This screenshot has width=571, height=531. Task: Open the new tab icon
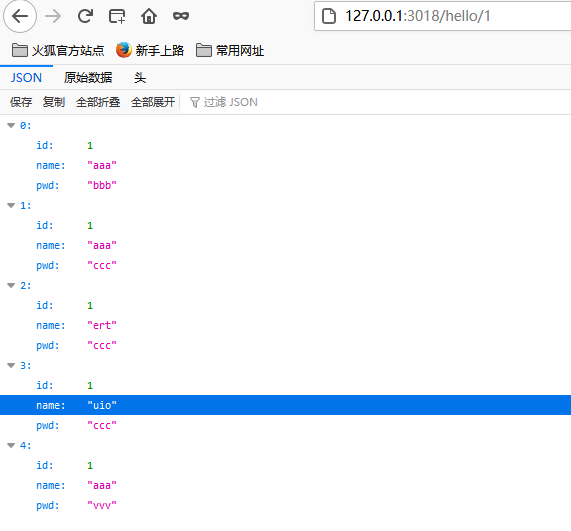tap(117, 16)
